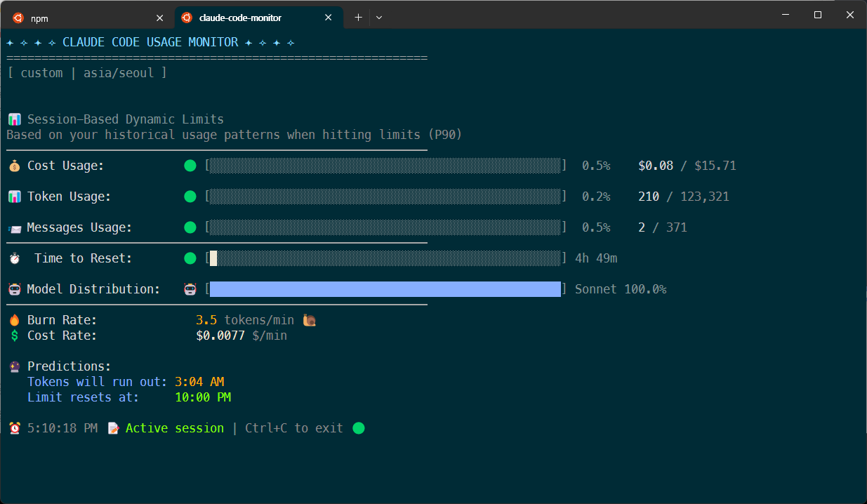The width and height of the screenshot is (867, 504).
Task: Click the '10:00 PM' limit reset time
Action: [203, 397]
